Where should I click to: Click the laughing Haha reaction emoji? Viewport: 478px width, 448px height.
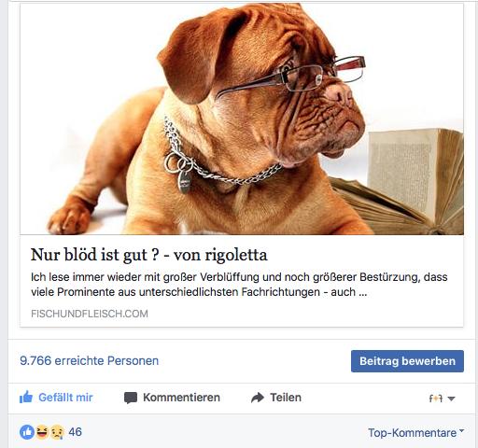pos(43,432)
